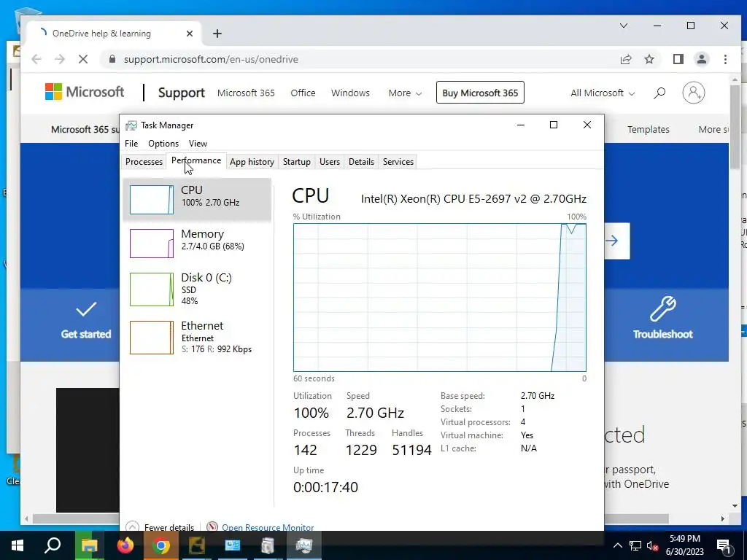Open Chrome three-dot menu
The width and height of the screenshot is (747, 560).
[725, 59]
